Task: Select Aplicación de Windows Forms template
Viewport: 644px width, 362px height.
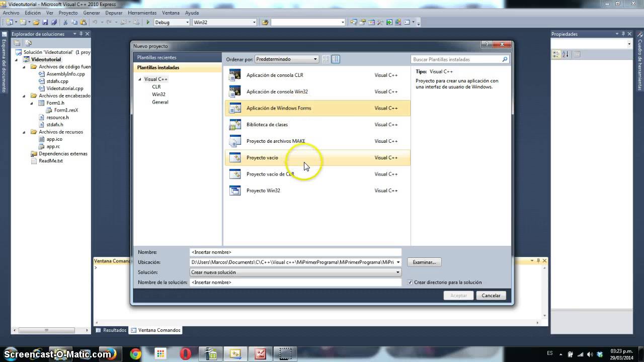Action: click(317, 108)
